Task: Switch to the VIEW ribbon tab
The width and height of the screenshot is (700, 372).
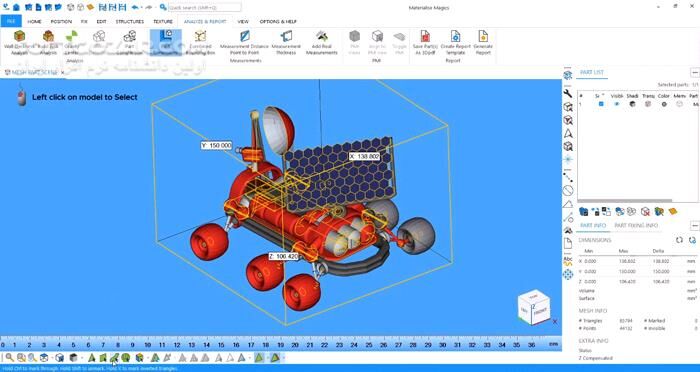Action: point(243,21)
